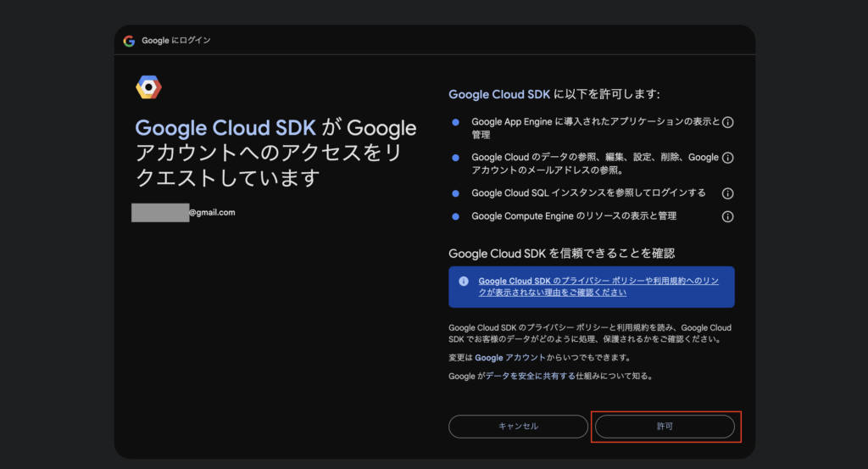Open info icon for Google Cloud data permission
This screenshot has width=868, height=469.
click(727, 158)
